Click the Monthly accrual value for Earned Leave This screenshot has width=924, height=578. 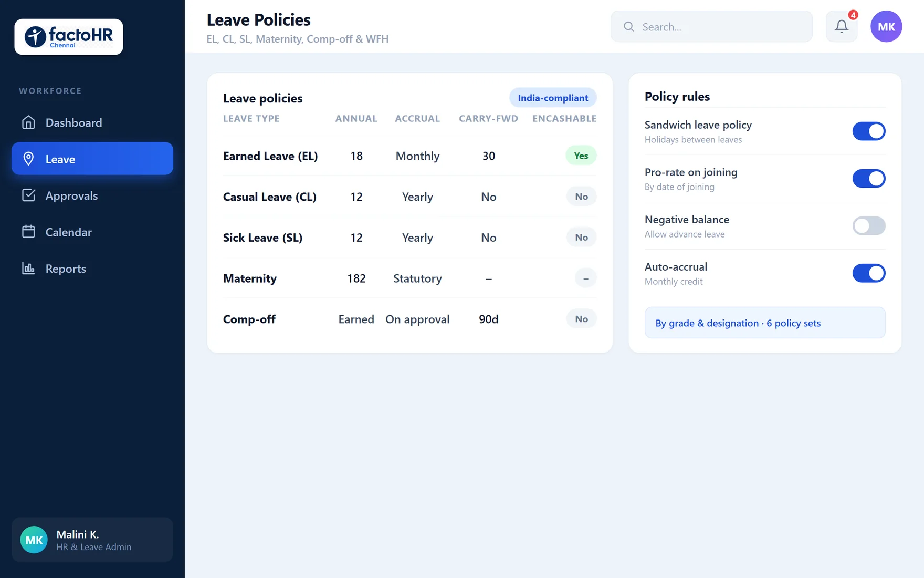(x=417, y=156)
